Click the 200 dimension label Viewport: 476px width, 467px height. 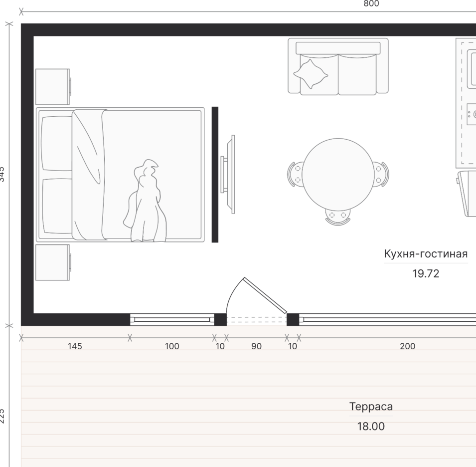click(x=407, y=346)
